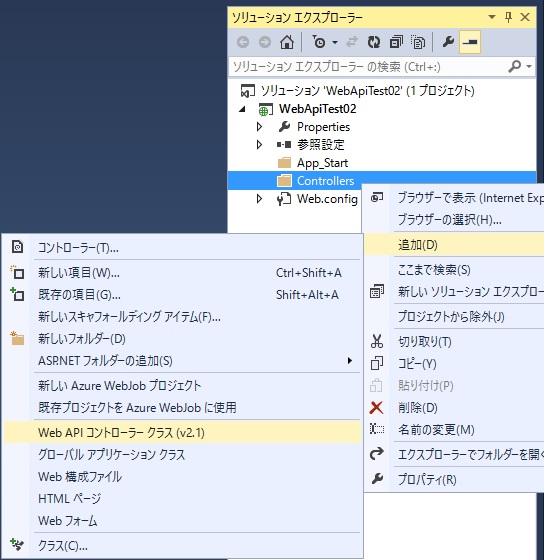544x560 pixels.
Task: Close the Solution Explorer panel
Action: (525, 17)
